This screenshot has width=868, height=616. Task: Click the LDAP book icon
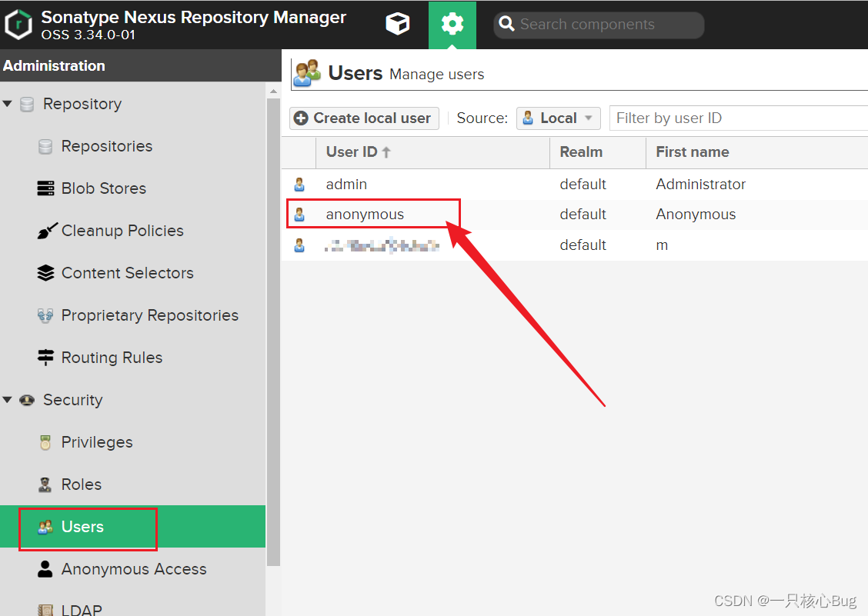pos(45,610)
